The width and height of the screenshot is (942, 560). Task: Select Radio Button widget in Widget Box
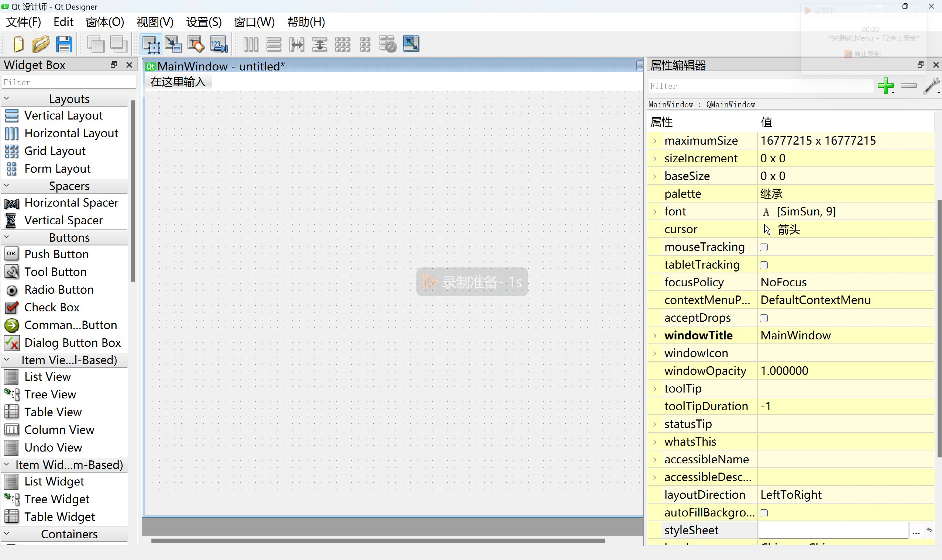pyautogui.click(x=59, y=290)
